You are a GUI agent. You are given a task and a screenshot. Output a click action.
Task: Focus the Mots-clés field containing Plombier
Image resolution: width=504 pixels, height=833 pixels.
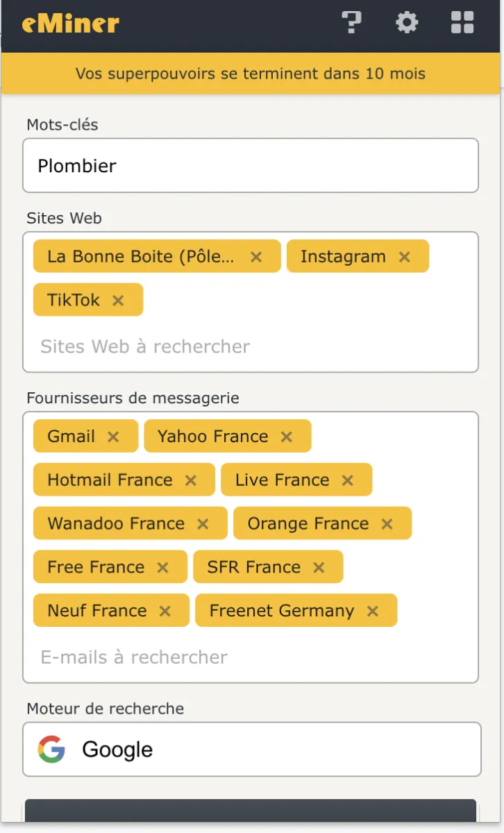pyautogui.click(x=250, y=166)
